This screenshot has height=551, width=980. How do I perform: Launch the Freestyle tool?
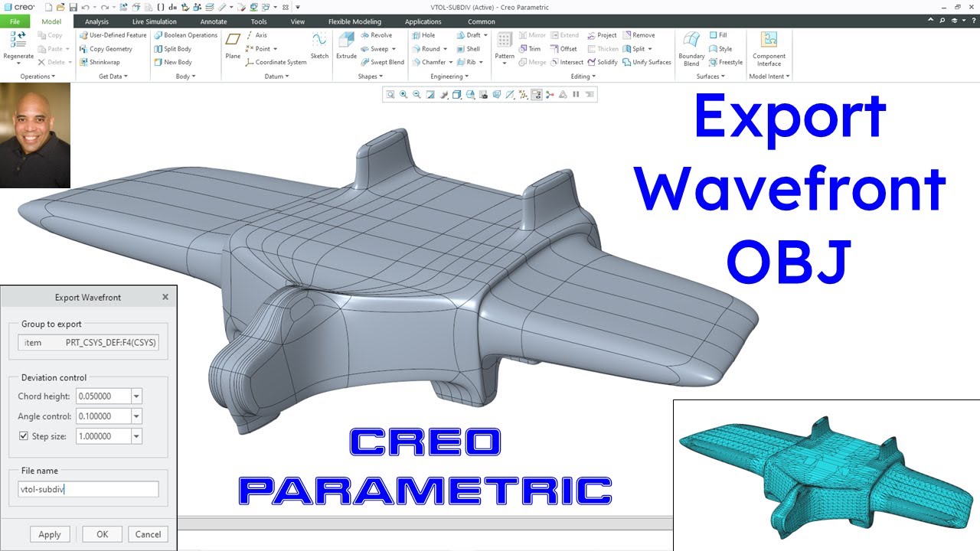(726, 62)
